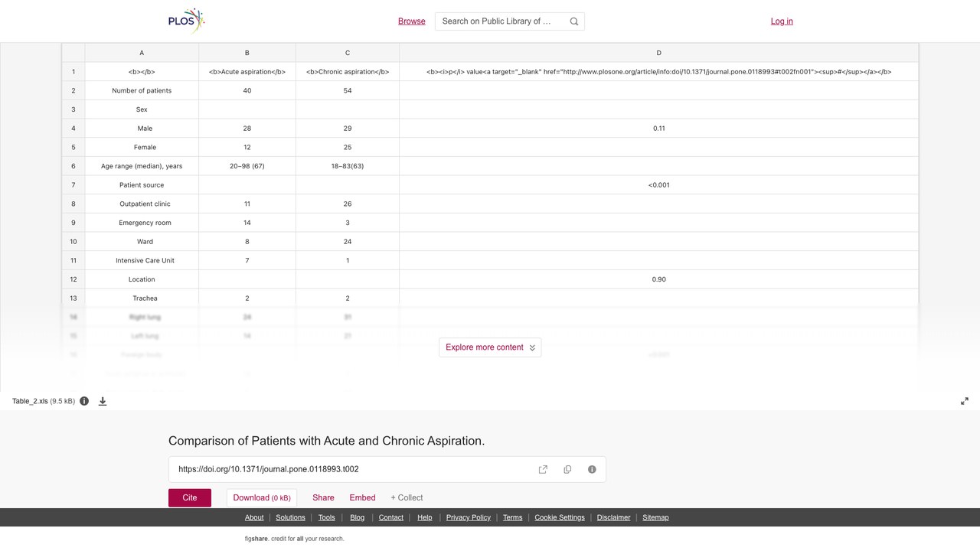Click the + Collect button
Image resolution: width=980 pixels, height=551 pixels.
(407, 497)
